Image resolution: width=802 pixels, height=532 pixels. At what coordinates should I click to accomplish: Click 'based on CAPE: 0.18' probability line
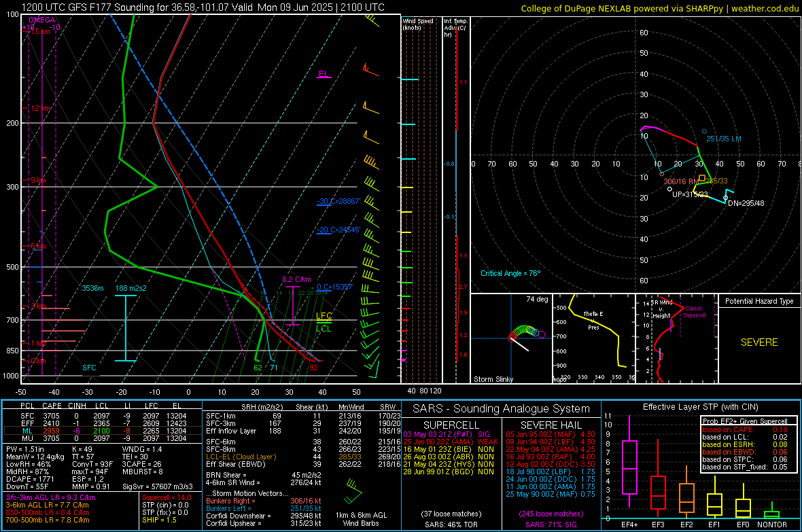pos(745,429)
